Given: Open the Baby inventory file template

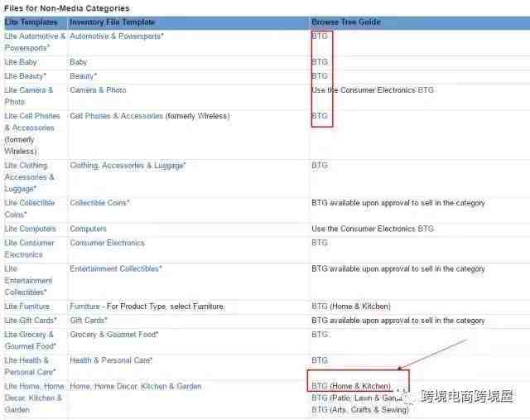Looking at the screenshot, I should [x=79, y=62].
